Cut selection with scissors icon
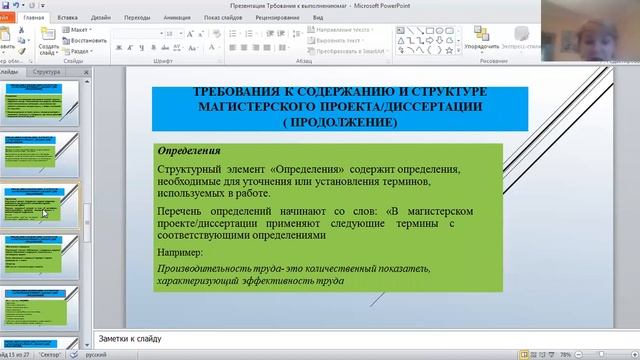 point(22,30)
